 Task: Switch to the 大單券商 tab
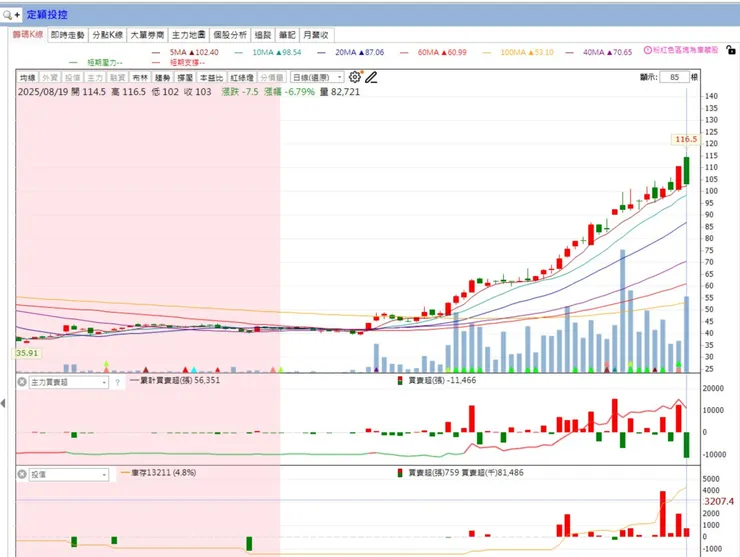click(x=147, y=35)
